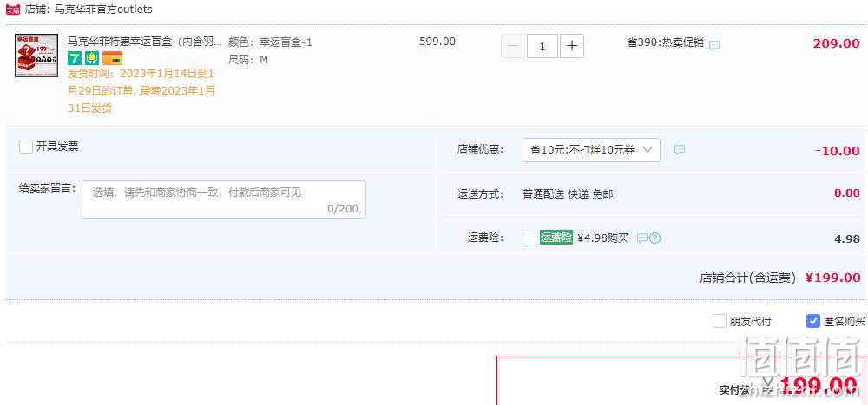Screen dimensions: 868x405
Task: Click the question mark help icon for 运费险
Action: click(x=655, y=238)
